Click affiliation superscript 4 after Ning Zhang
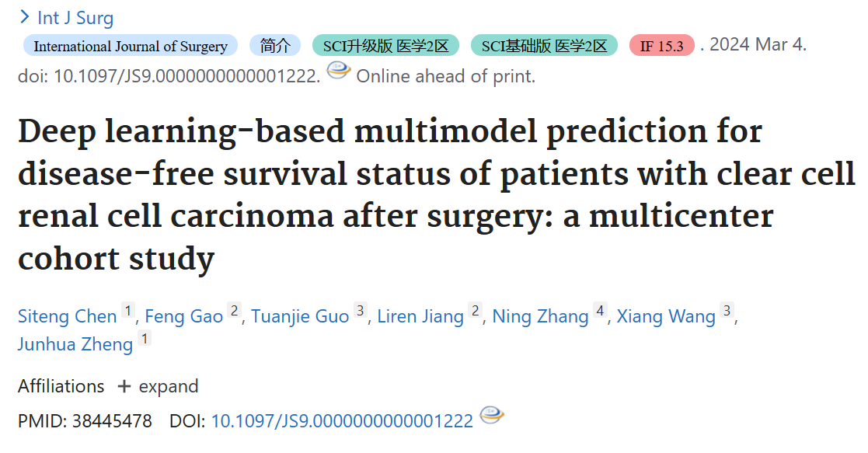The width and height of the screenshot is (868, 453). (600, 312)
